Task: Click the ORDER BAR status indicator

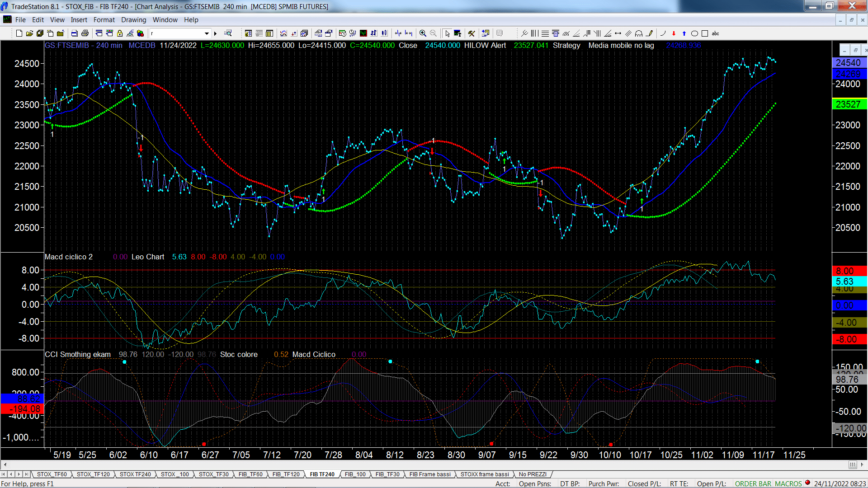Action: pos(753,483)
